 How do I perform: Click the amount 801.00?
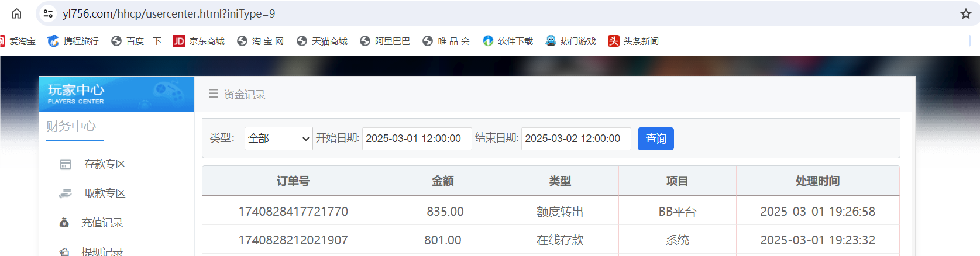[443, 240]
